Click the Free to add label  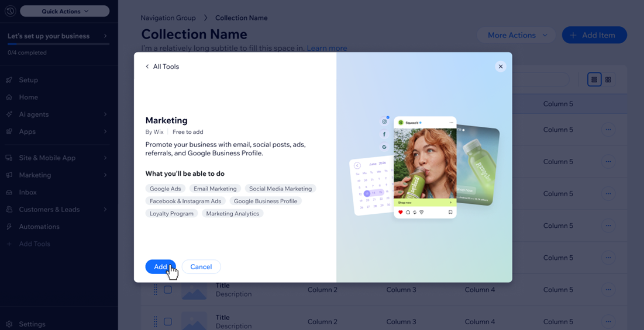pyautogui.click(x=188, y=132)
